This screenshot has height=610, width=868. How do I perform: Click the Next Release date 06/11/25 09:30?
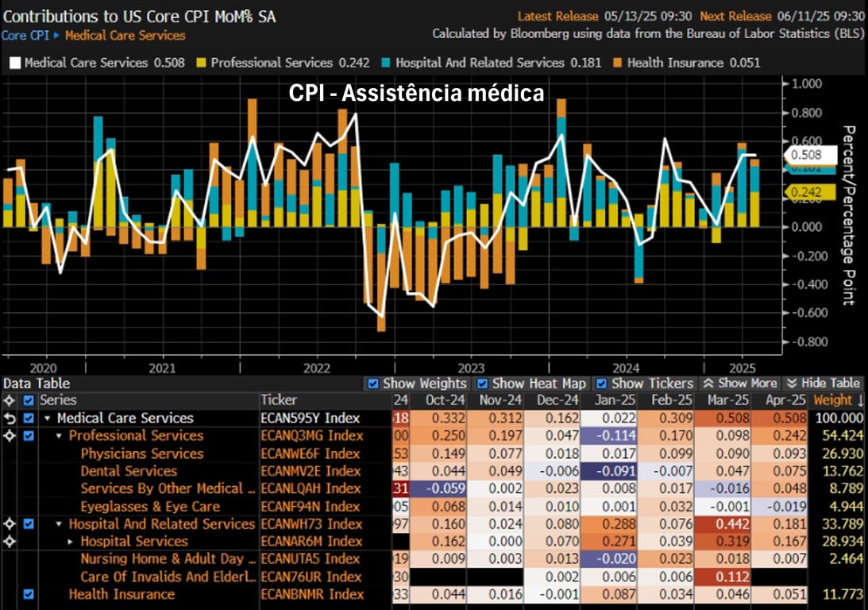point(821,16)
